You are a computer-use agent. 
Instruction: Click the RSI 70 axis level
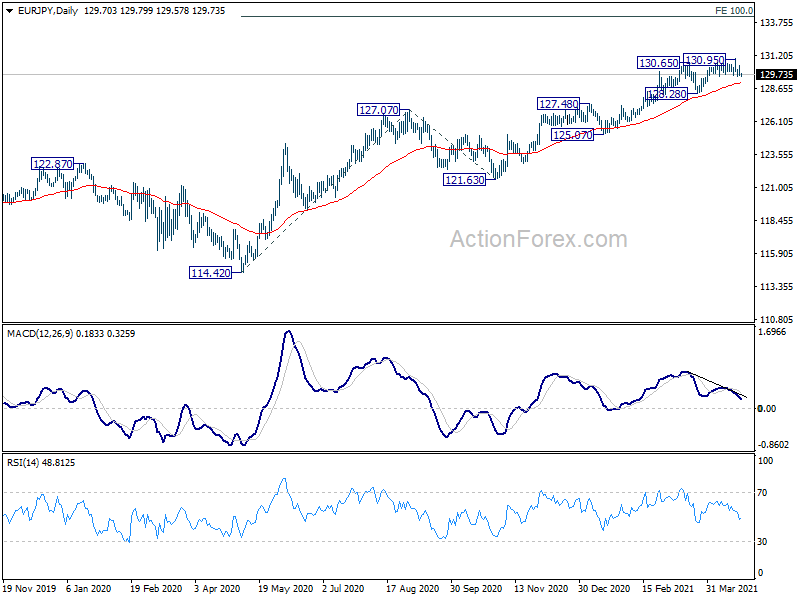click(762, 492)
